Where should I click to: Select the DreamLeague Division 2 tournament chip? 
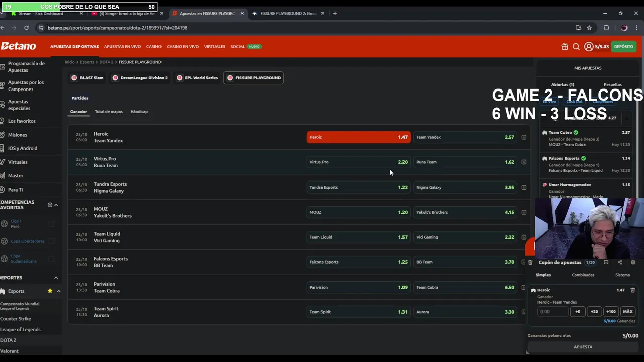point(140,78)
